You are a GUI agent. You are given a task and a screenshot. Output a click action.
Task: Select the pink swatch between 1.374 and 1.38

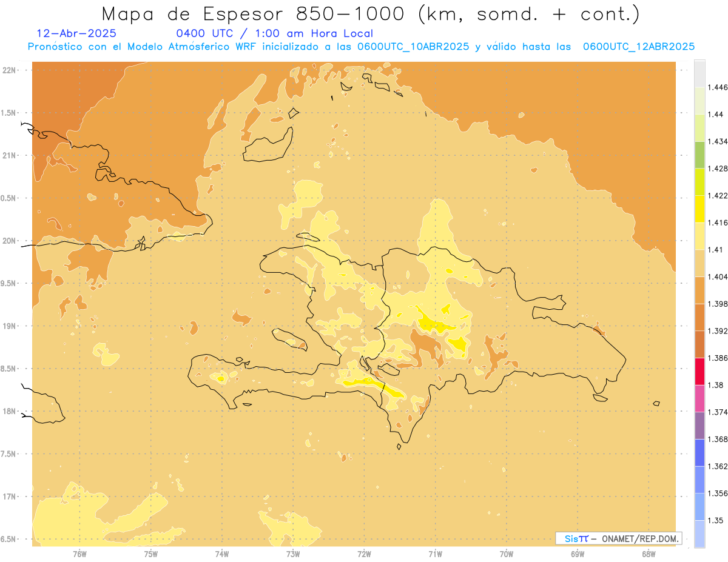(699, 398)
